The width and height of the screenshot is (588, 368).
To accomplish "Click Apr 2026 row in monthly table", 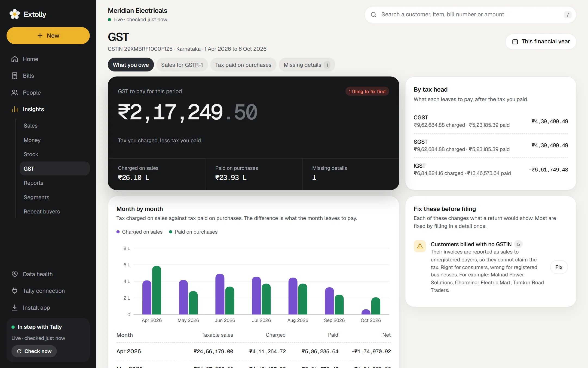I will point(253,351).
